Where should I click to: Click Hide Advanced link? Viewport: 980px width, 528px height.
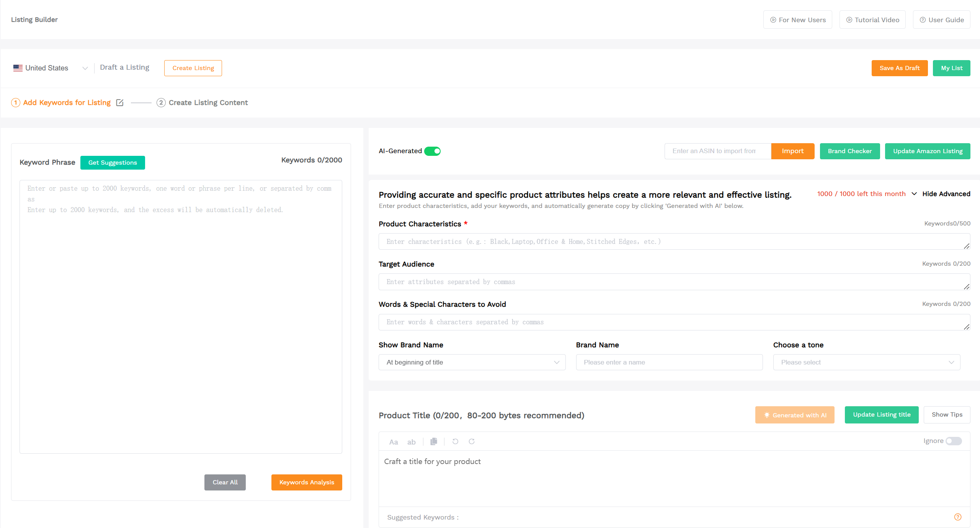click(946, 193)
